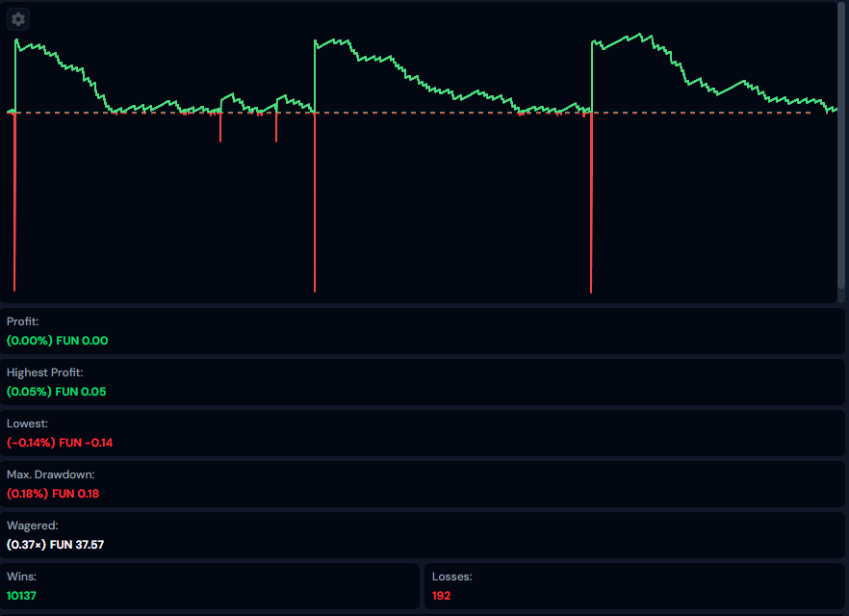Click the Highest Profit label
The image size is (849, 616).
tap(45, 372)
